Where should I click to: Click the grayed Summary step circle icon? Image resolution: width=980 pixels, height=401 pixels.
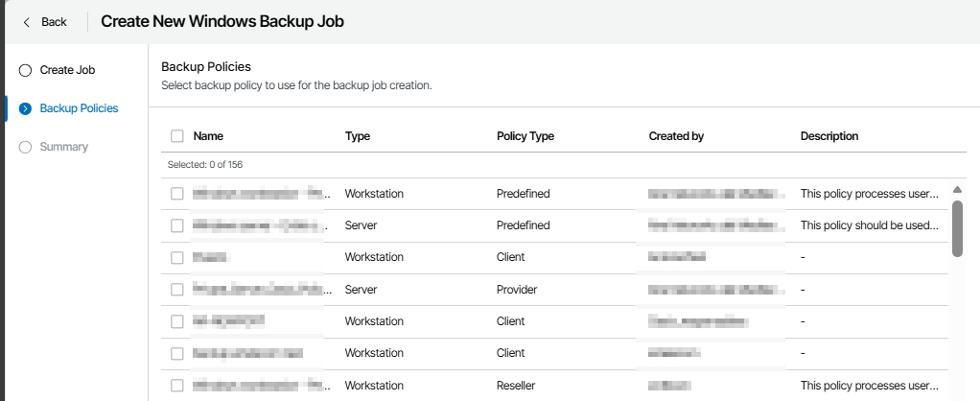[26, 147]
